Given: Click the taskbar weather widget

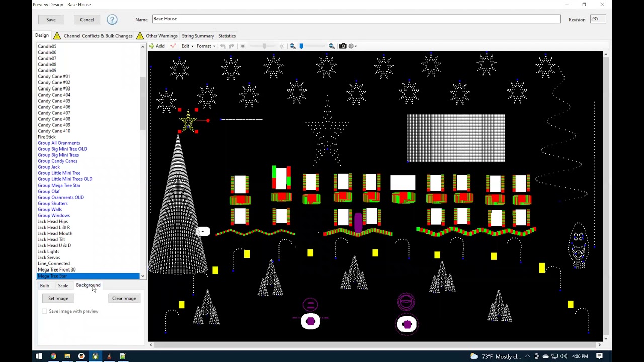Looking at the screenshot, I should 496,356.
